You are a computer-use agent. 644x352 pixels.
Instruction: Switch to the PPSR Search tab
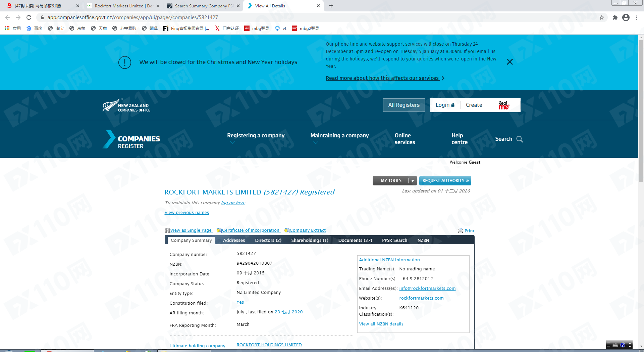tap(395, 240)
